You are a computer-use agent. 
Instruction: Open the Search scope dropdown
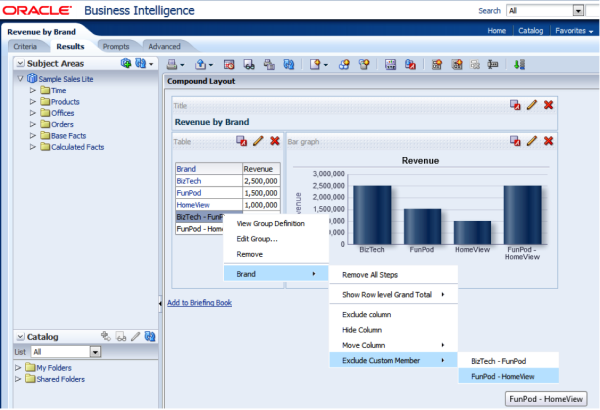pyautogui.click(x=577, y=10)
